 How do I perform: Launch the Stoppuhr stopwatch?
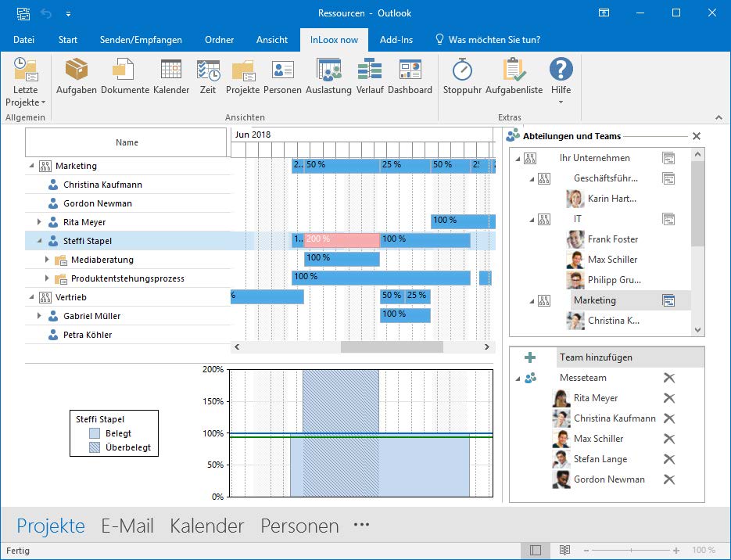(462, 77)
